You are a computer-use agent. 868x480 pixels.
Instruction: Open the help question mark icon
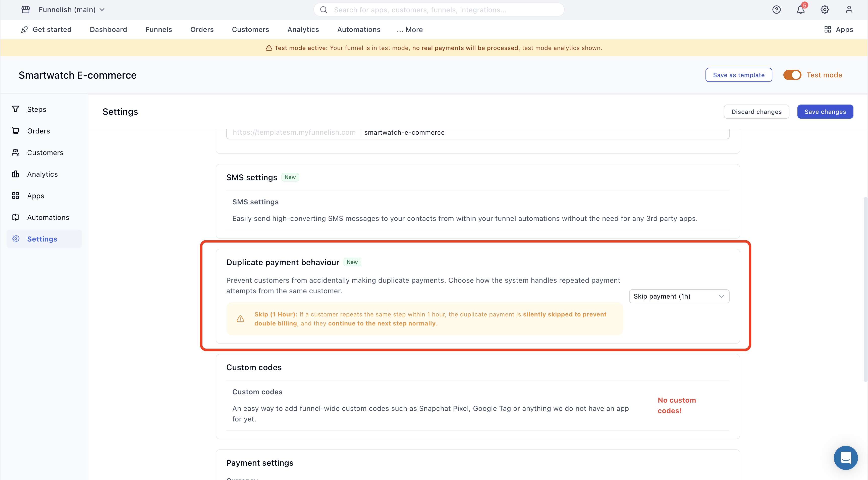[776, 10]
